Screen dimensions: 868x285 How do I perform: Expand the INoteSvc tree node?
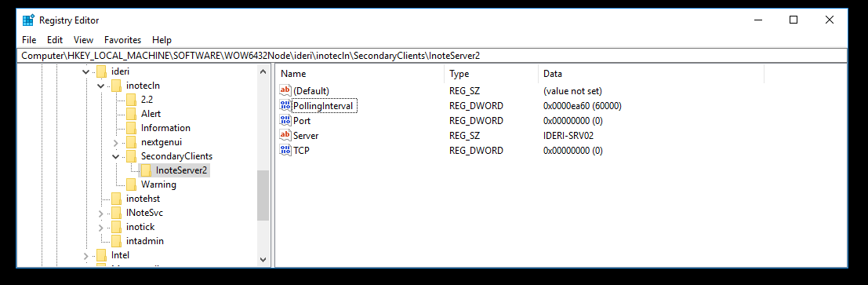pyautogui.click(x=100, y=214)
